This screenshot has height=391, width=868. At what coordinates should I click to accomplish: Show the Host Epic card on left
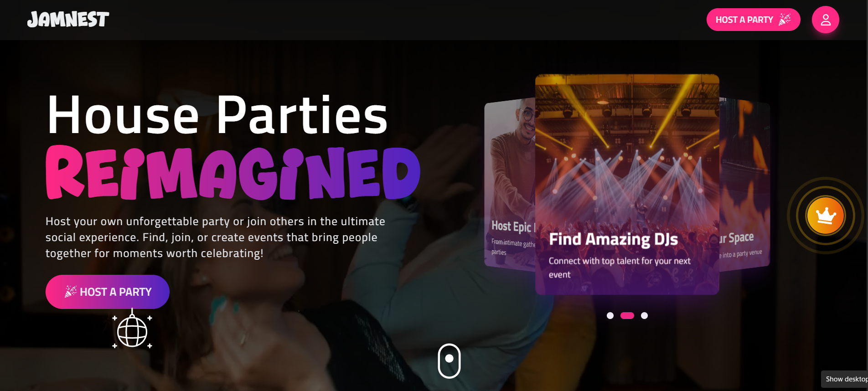click(510, 185)
